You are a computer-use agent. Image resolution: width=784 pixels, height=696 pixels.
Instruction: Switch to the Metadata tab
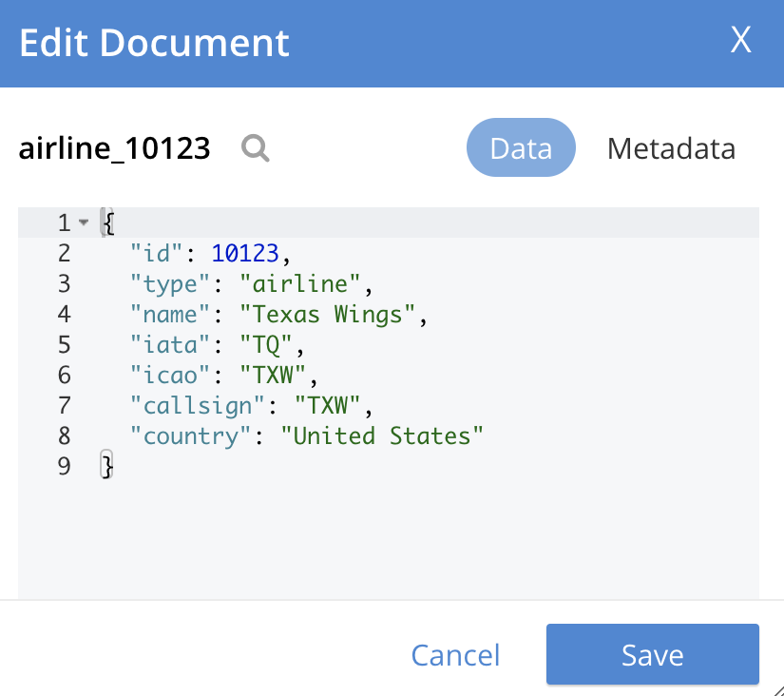[671, 148]
